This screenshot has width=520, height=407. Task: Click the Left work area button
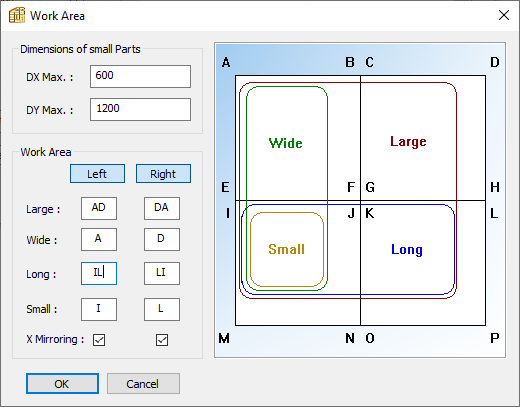(97, 174)
